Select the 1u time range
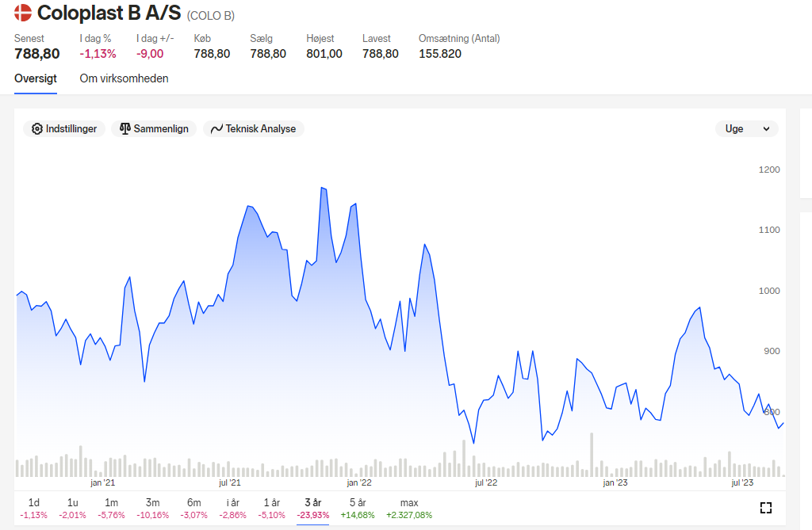This screenshot has height=530, width=812. tap(72, 509)
